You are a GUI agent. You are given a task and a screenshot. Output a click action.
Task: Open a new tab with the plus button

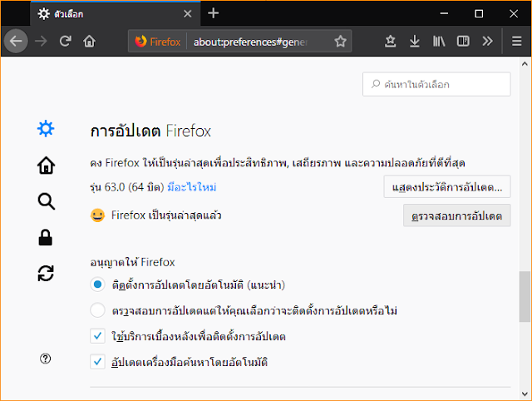213,13
